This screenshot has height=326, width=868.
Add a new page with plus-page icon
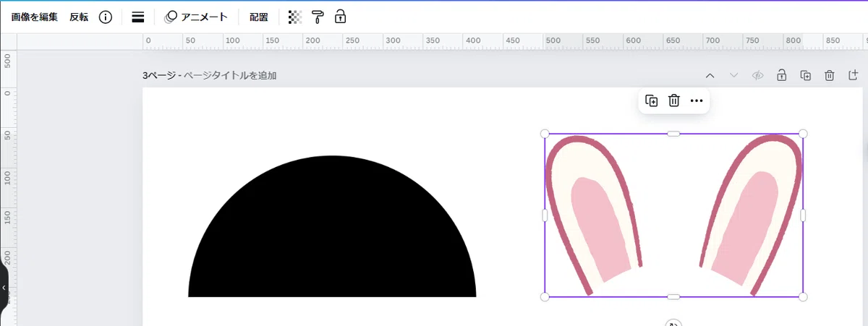853,75
